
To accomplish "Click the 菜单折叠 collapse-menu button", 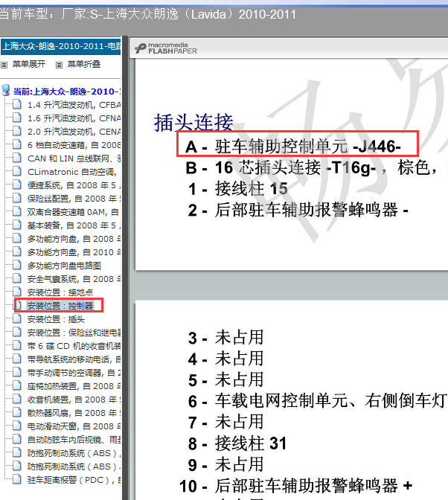I will (84, 64).
